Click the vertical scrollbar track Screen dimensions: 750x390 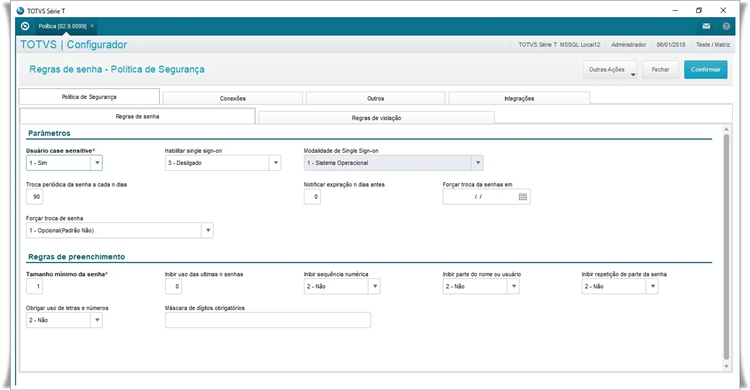[x=726, y=247]
